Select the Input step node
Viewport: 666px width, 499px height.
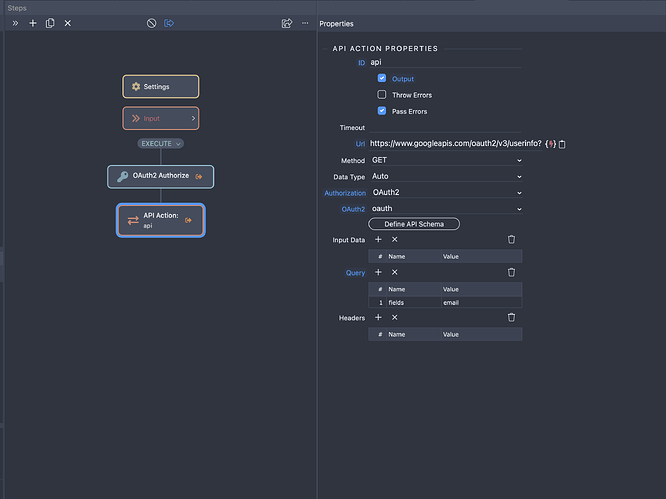pos(161,118)
